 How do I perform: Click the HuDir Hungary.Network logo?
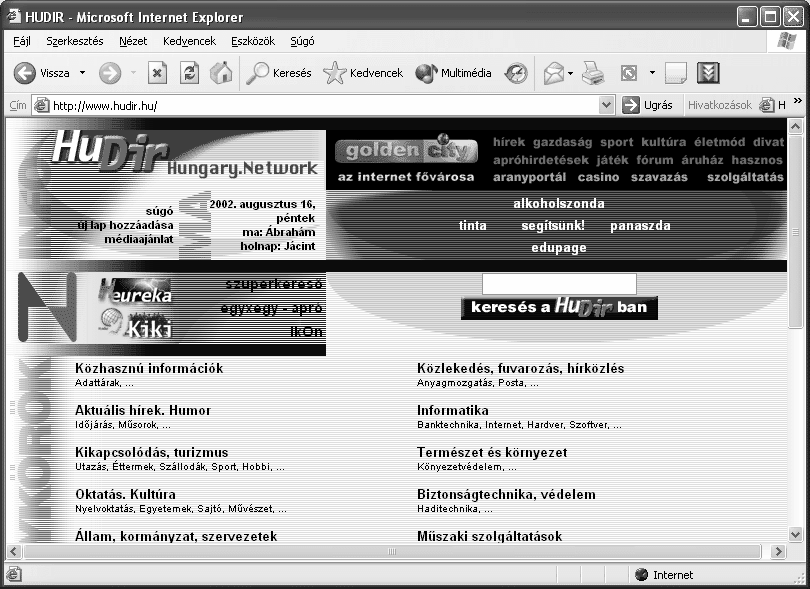pyautogui.click(x=184, y=152)
